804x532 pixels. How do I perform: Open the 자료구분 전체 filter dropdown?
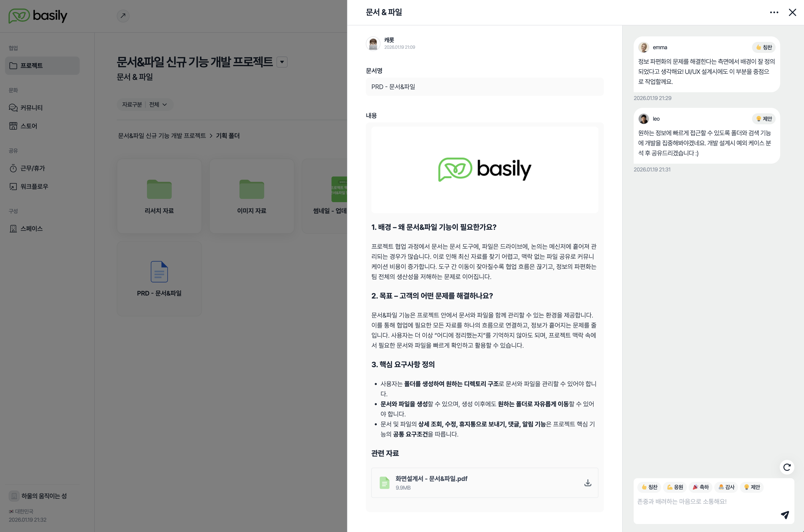point(145,104)
